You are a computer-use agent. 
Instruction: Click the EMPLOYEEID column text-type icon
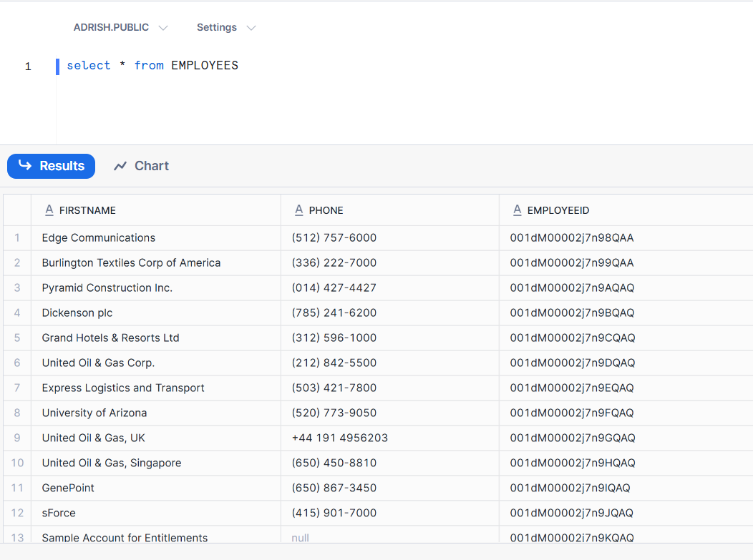tap(518, 210)
